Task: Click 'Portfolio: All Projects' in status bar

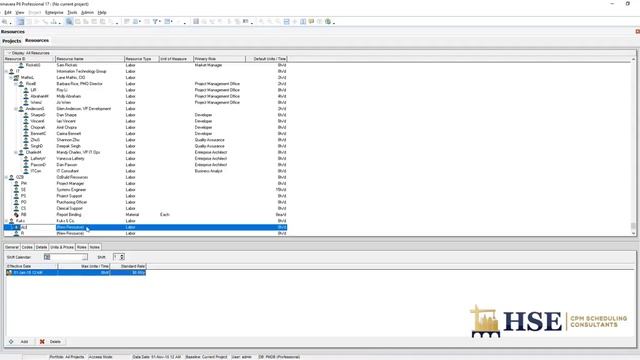Action: tap(67, 357)
